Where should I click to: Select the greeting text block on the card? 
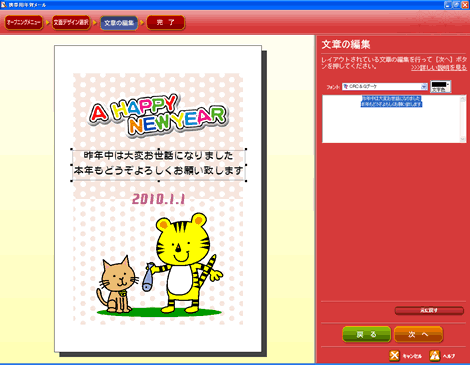[159, 165]
